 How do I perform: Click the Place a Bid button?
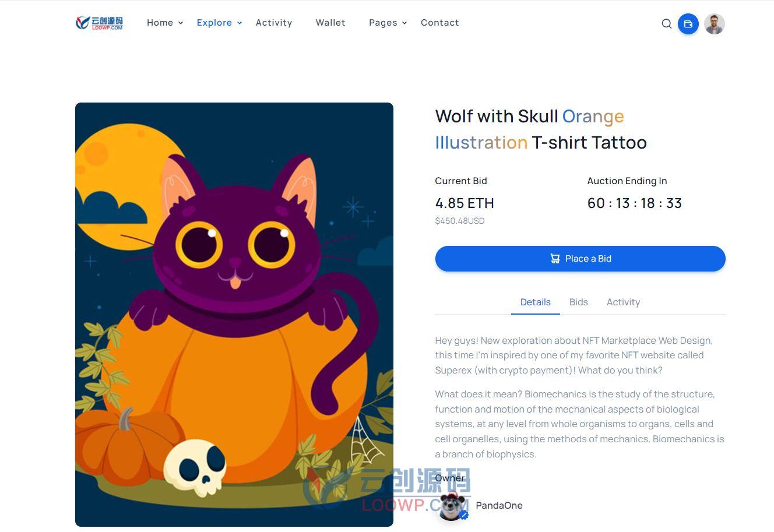(580, 259)
